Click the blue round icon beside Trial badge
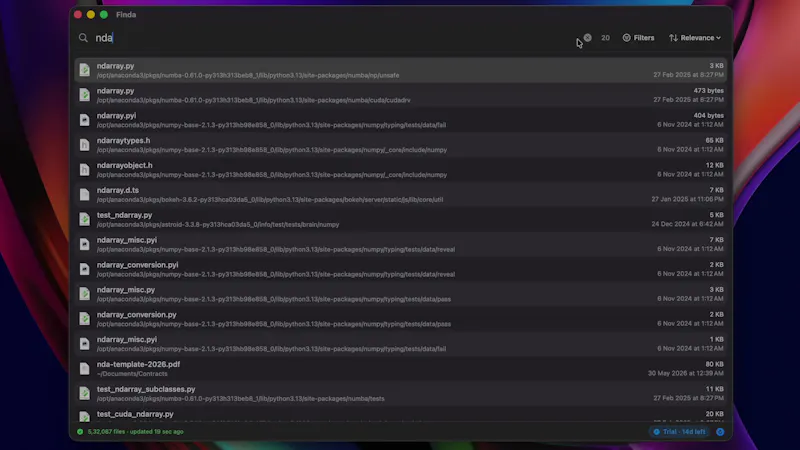Image resolution: width=800 pixels, height=450 pixels. pyautogui.click(x=720, y=432)
